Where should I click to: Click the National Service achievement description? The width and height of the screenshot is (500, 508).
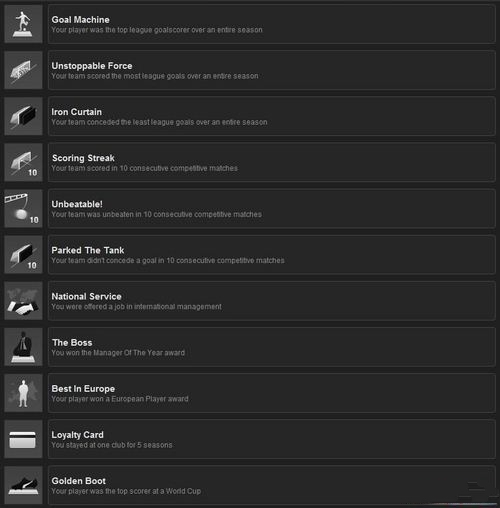click(x=136, y=307)
